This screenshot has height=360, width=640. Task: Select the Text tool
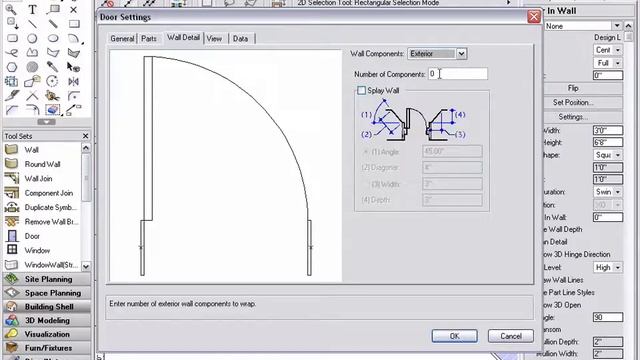point(32,9)
